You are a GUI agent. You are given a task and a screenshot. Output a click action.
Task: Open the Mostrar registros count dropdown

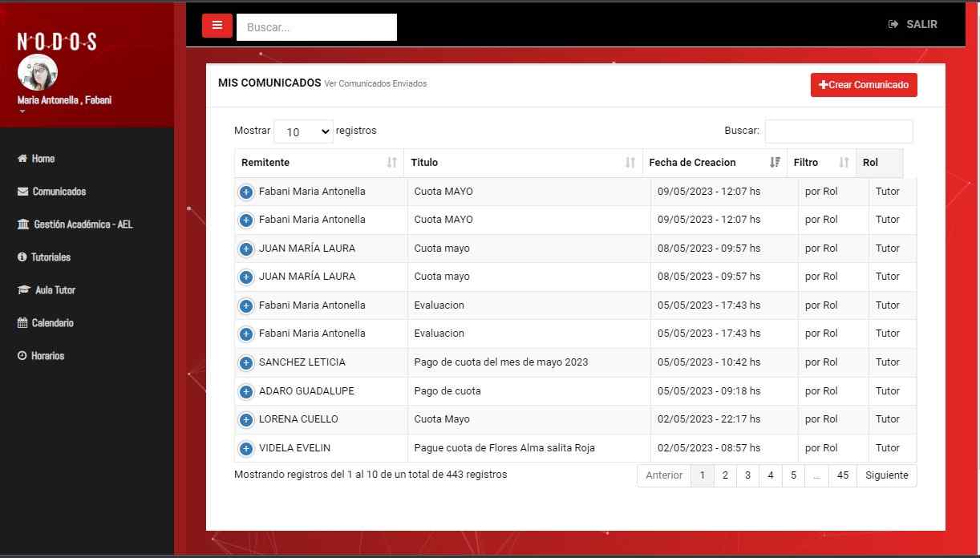(x=303, y=131)
